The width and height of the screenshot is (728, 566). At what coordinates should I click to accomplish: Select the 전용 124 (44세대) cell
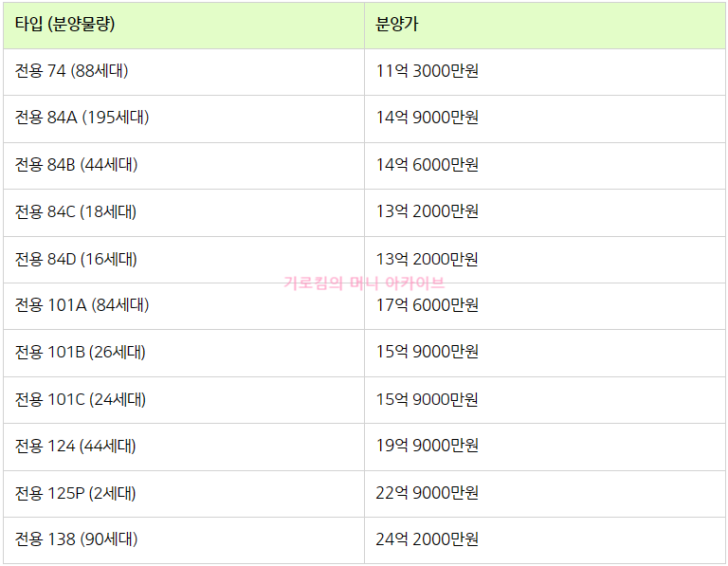click(184, 447)
